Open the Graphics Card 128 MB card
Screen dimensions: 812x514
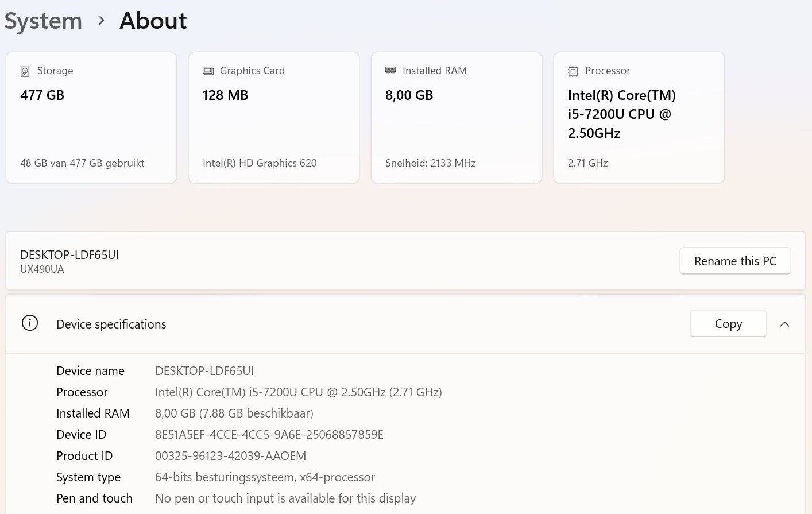coord(274,118)
